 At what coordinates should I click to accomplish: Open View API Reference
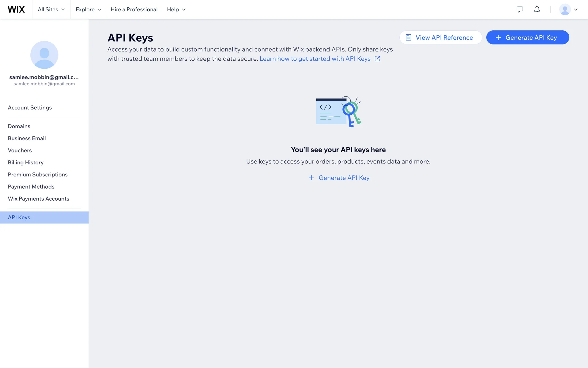tap(440, 37)
